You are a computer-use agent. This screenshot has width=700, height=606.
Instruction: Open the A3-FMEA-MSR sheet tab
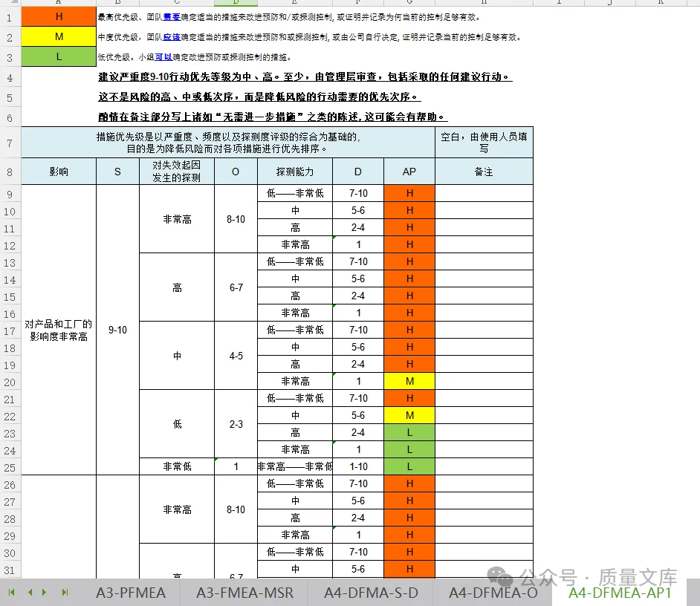pos(244,593)
